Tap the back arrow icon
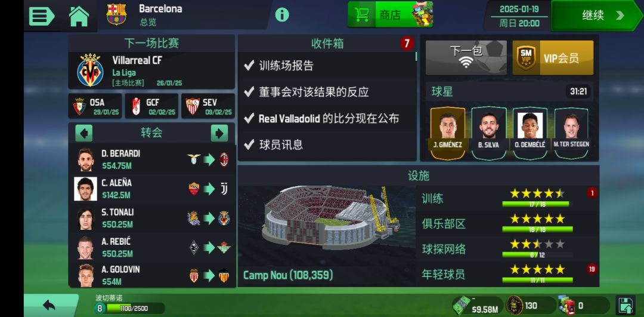This screenshot has width=644, height=317. [49, 305]
